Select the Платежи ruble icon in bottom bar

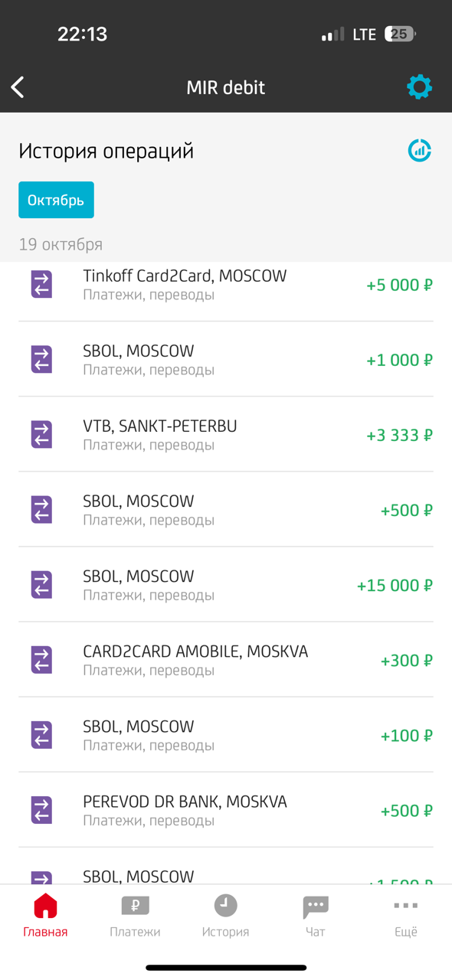click(x=135, y=905)
